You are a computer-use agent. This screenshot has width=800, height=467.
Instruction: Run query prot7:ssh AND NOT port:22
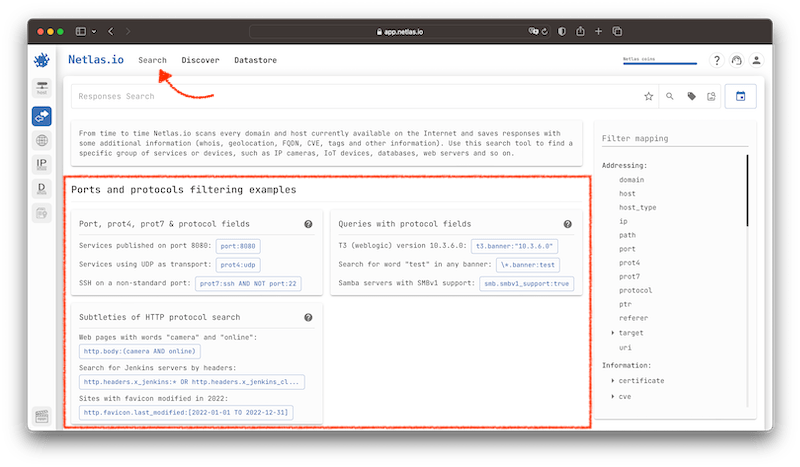[248, 284]
